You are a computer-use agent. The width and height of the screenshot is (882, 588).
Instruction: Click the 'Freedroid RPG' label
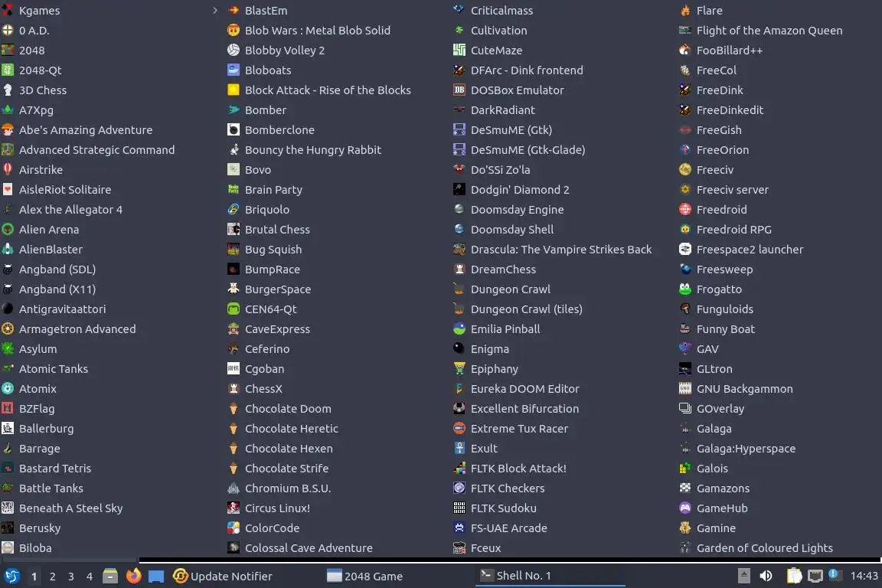[734, 230]
